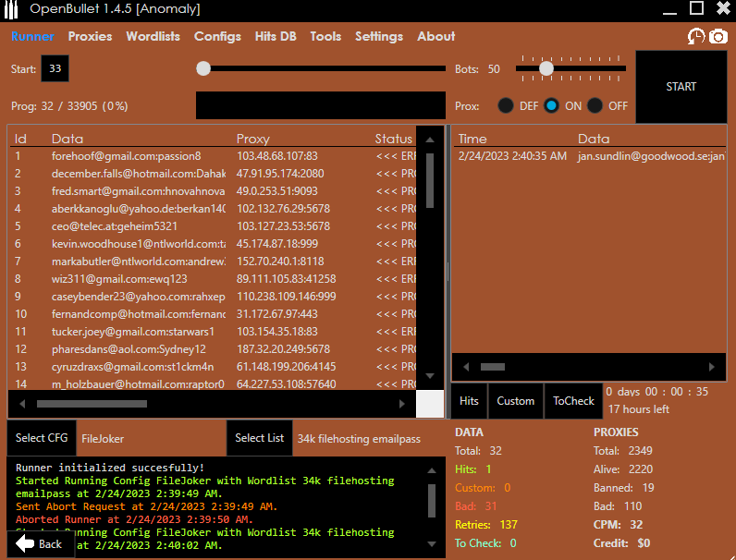Viewport: 736px width, 560px height.
Task: Click the camera screenshot icon
Action: click(x=718, y=37)
